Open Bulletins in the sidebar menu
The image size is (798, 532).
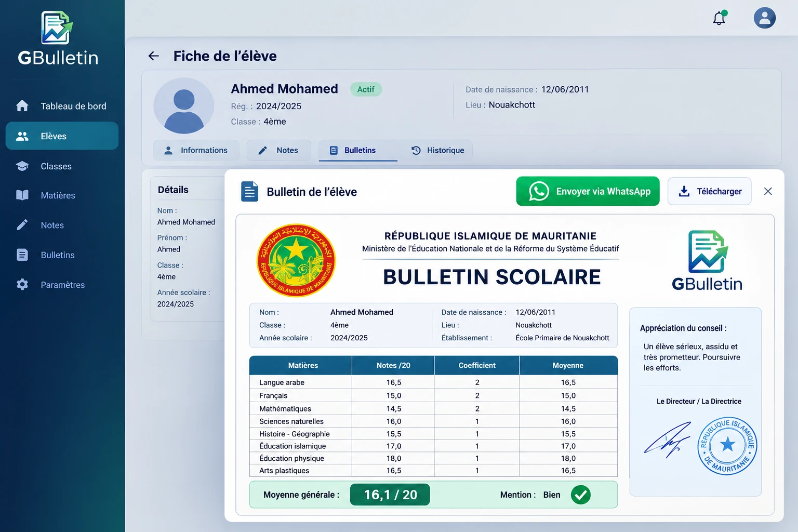pyautogui.click(x=62, y=255)
